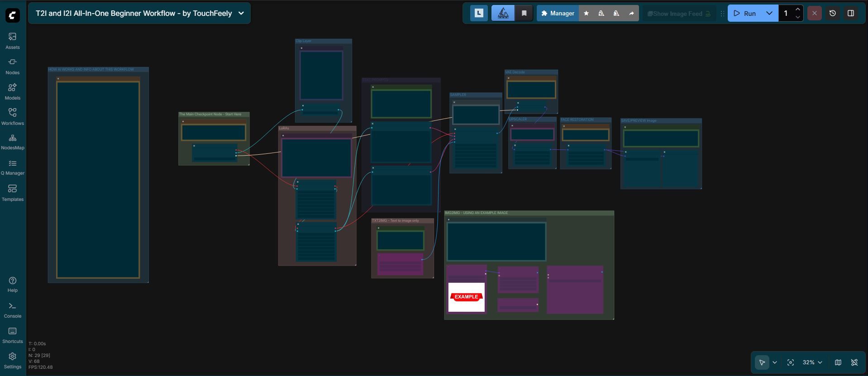868x376 pixels.
Task: Open the Workflows sidebar panel
Action: tap(13, 117)
